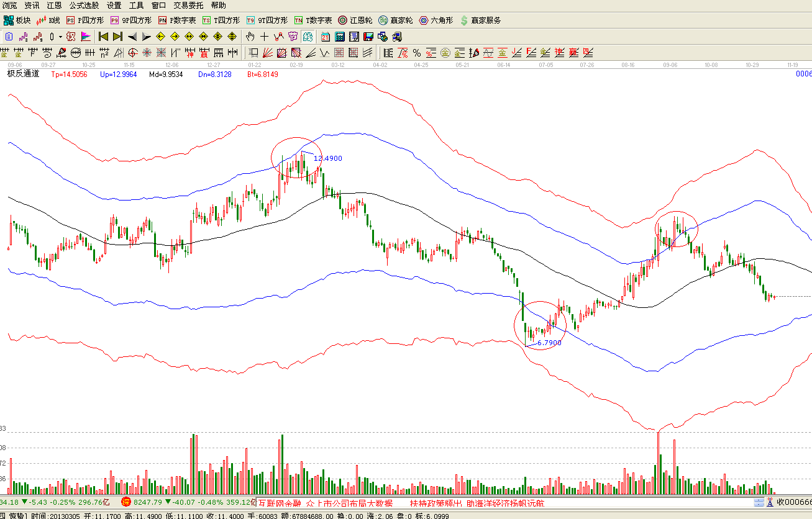Select the hand pan tool
This screenshot has width=812, height=519.
click(250, 37)
